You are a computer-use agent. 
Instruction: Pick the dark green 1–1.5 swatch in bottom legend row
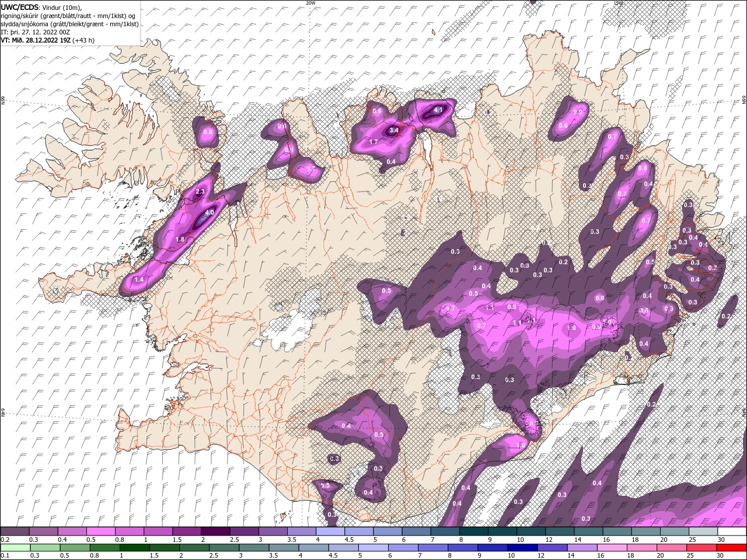134,547
